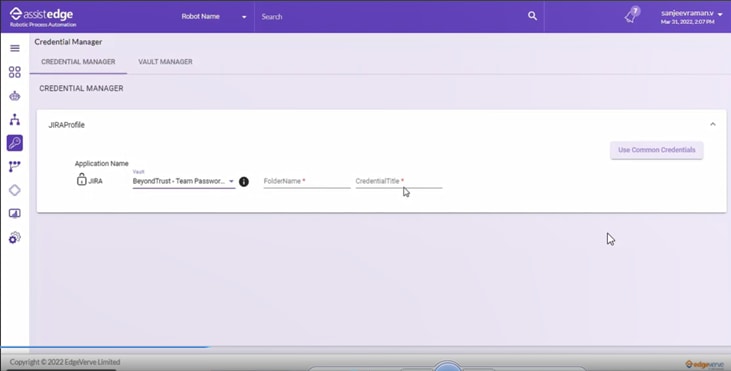Open the monitor chart icon in the sidebar
The image size is (731, 371).
click(x=15, y=213)
